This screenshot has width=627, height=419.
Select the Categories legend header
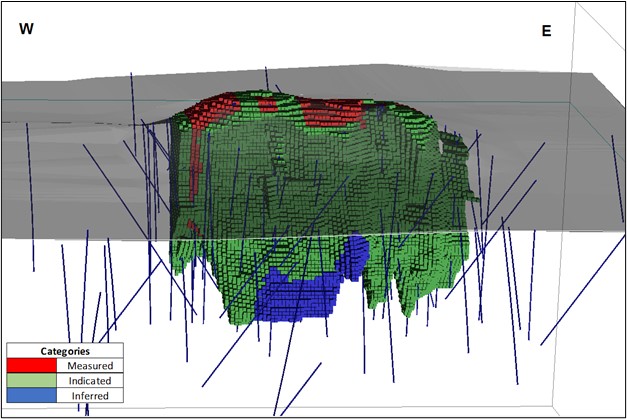click(66, 352)
